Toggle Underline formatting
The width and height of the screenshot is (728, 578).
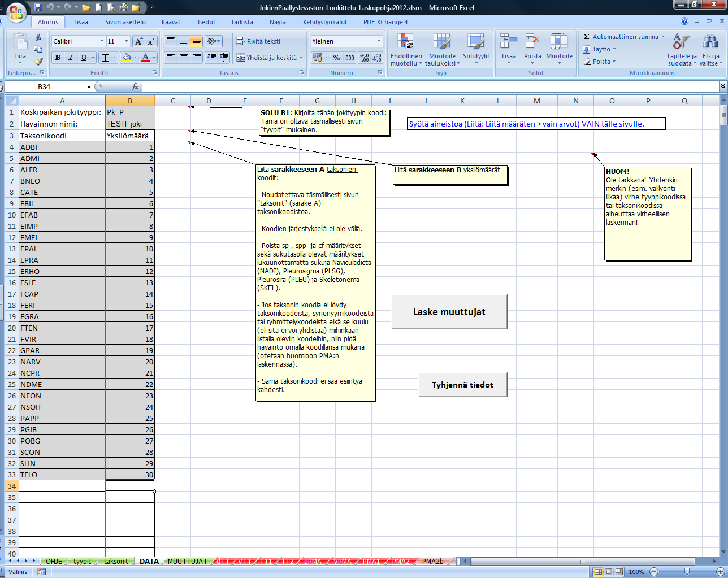click(84, 58)
